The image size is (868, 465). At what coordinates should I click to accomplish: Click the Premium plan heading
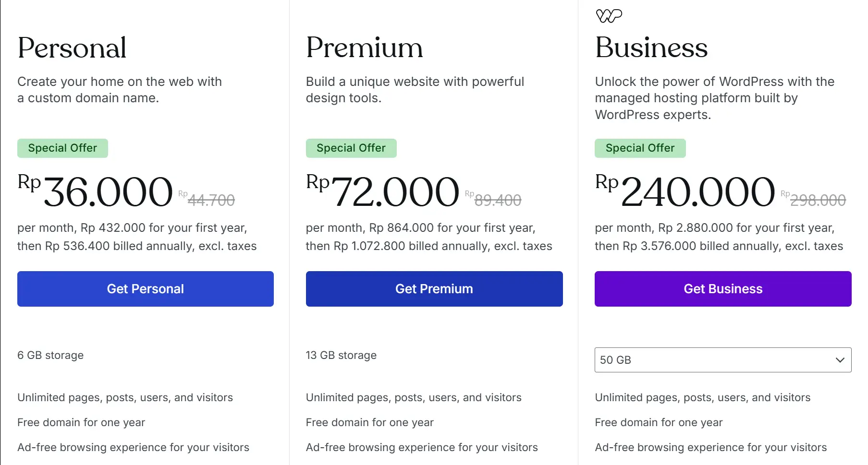[364, 48]
